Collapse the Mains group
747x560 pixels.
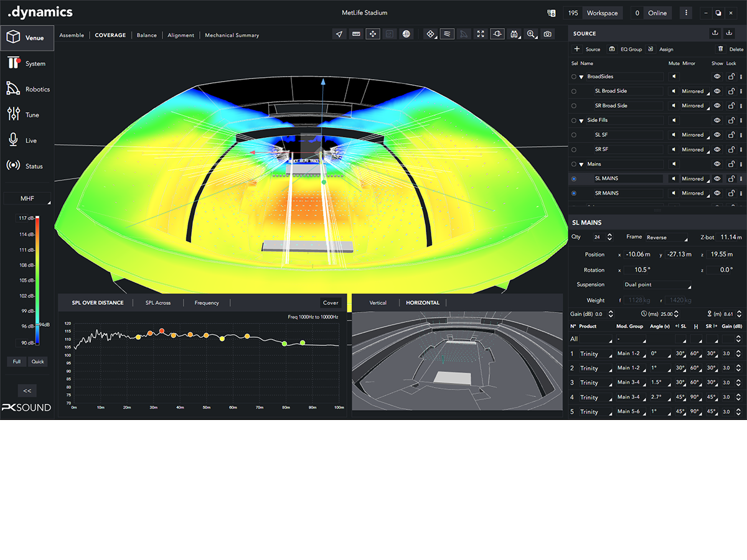pos(581,164)
